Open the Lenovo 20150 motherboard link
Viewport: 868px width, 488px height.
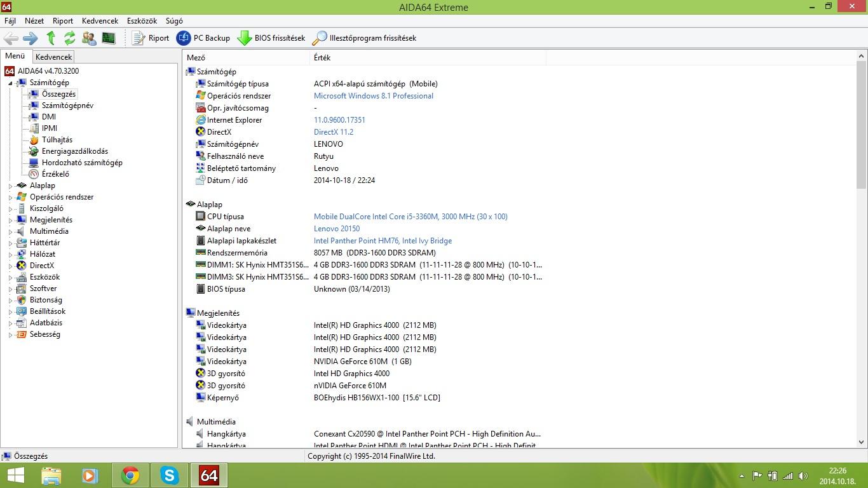tap(337, 229)
